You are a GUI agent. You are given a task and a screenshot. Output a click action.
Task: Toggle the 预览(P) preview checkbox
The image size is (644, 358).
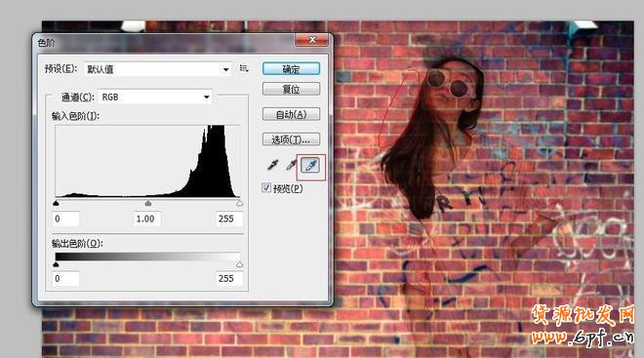266,188
